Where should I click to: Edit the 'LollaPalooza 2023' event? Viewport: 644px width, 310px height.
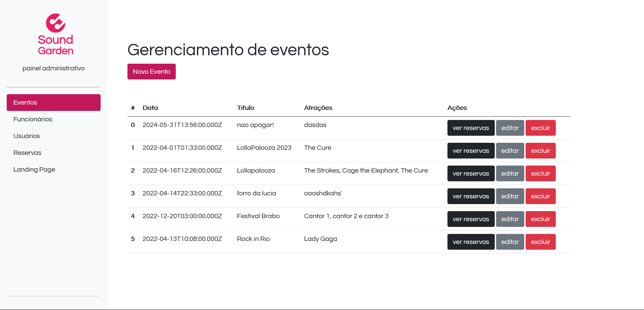pyautogui.click(x=510, y=150)
